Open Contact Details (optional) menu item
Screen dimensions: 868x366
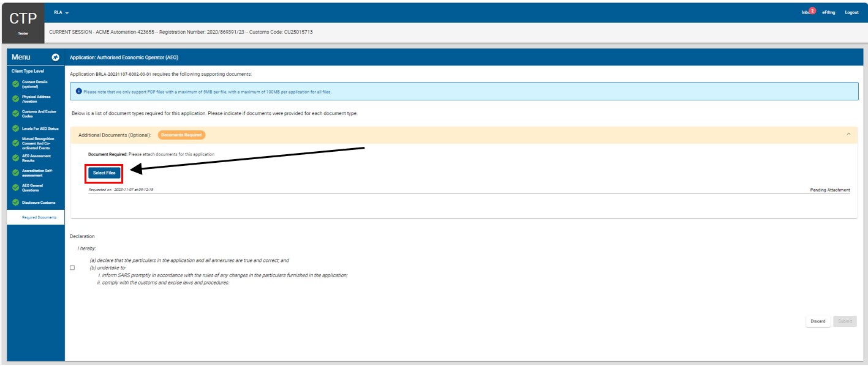[35, 84]
